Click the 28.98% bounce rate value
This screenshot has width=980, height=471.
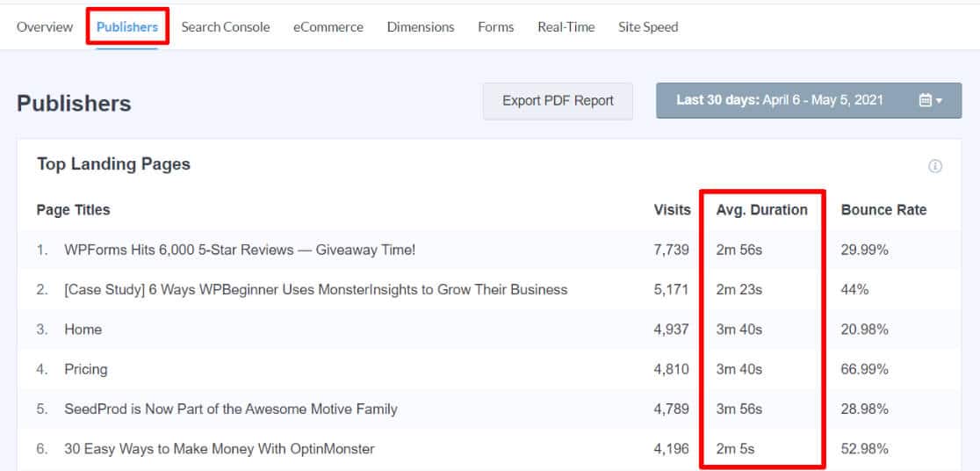[865, 409]
